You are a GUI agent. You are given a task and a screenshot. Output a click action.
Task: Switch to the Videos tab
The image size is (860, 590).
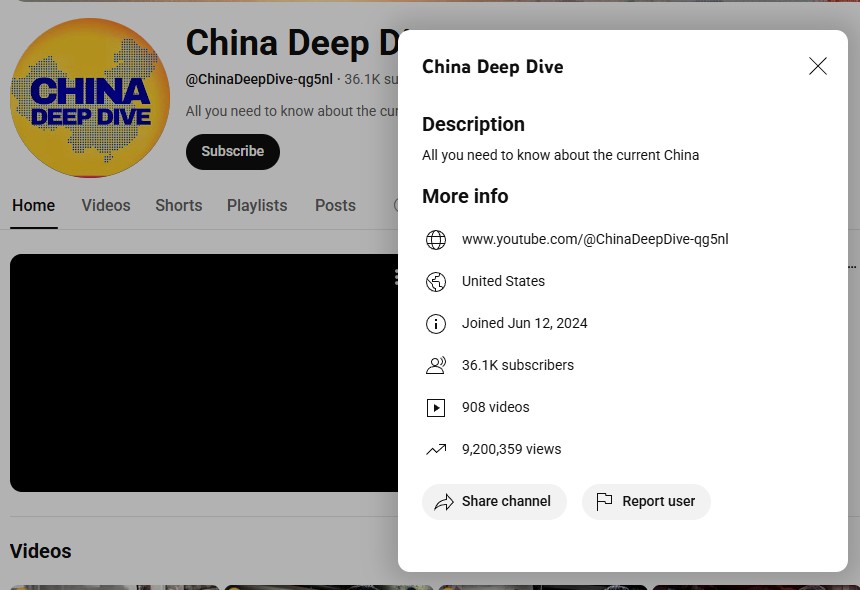click(106, 206)
